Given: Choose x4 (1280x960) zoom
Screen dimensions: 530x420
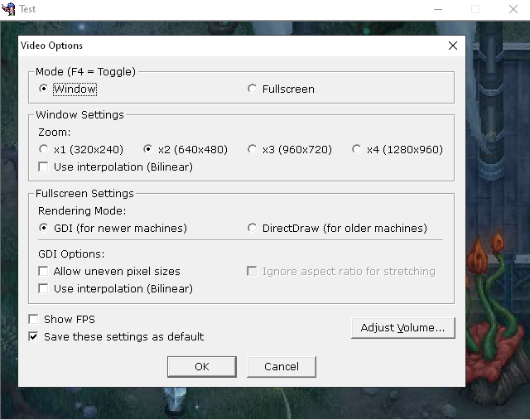Looking at the screenshot, I should point(357,149).
